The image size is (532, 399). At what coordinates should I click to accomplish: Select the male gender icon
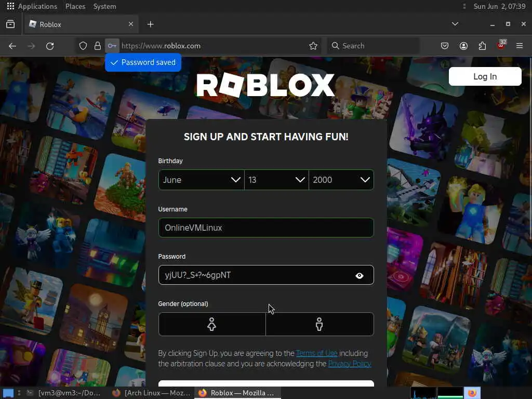tap(320, 324)
